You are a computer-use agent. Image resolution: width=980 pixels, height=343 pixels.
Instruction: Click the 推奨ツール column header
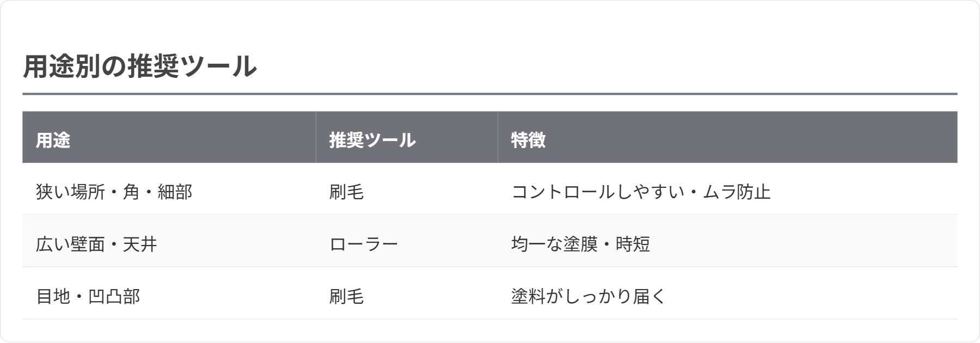372,140
